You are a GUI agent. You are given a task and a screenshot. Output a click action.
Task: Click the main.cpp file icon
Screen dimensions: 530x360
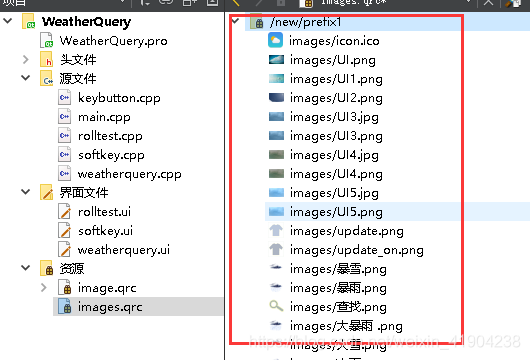pos(64,117)
